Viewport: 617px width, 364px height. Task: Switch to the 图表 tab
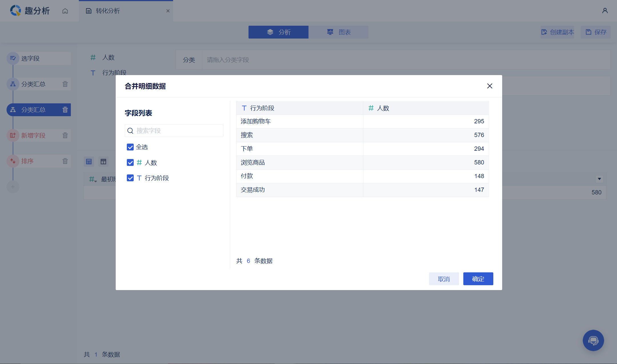[338, 32]
